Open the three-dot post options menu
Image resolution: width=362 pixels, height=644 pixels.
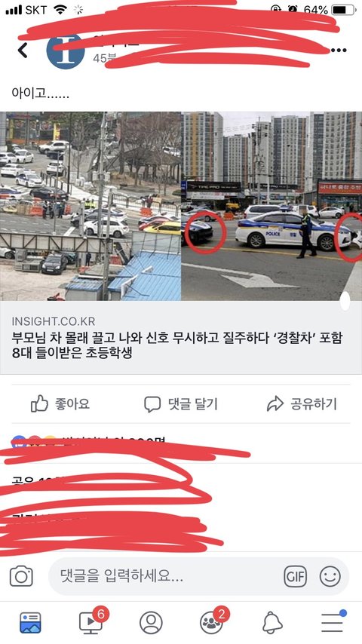point(339,51)
